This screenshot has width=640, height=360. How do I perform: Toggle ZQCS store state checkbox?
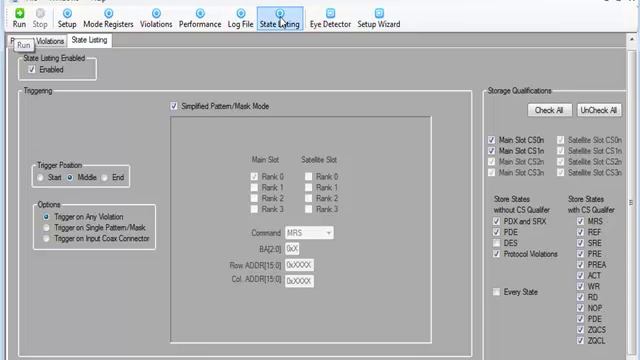[x=580, y=330]
